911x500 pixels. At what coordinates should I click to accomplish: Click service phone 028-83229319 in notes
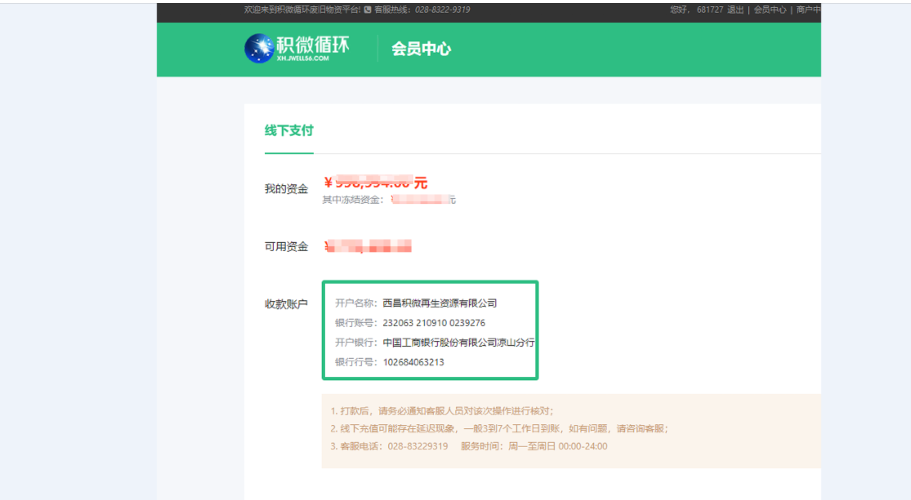tap(418, 447)
